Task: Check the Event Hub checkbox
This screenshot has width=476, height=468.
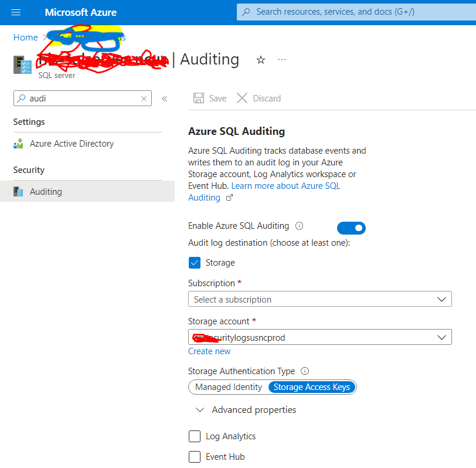Action: coord(195,457)
